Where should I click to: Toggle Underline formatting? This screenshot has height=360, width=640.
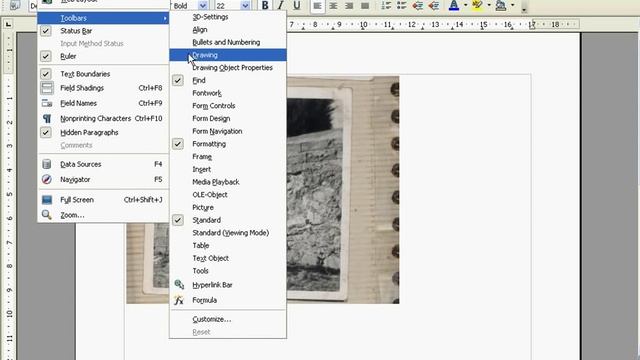tap(297, 6)
